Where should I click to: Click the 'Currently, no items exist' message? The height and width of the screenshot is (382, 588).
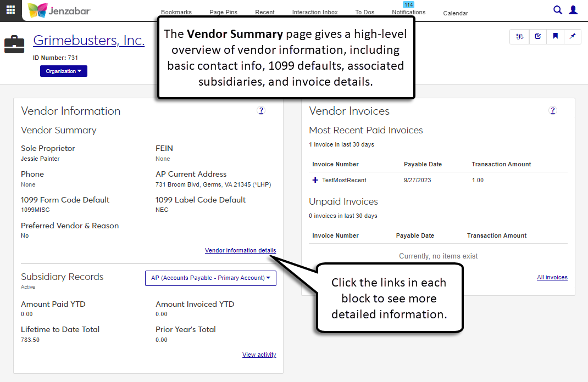point(439,256)
